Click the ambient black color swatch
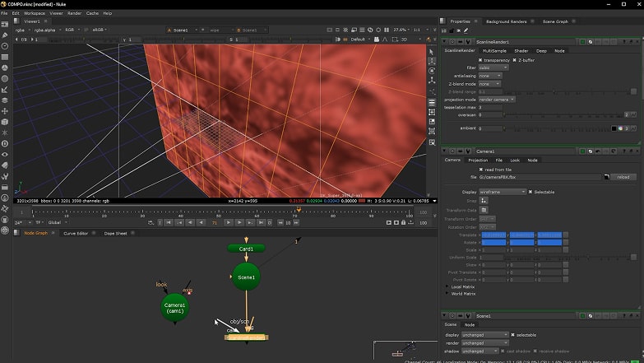 614,128
